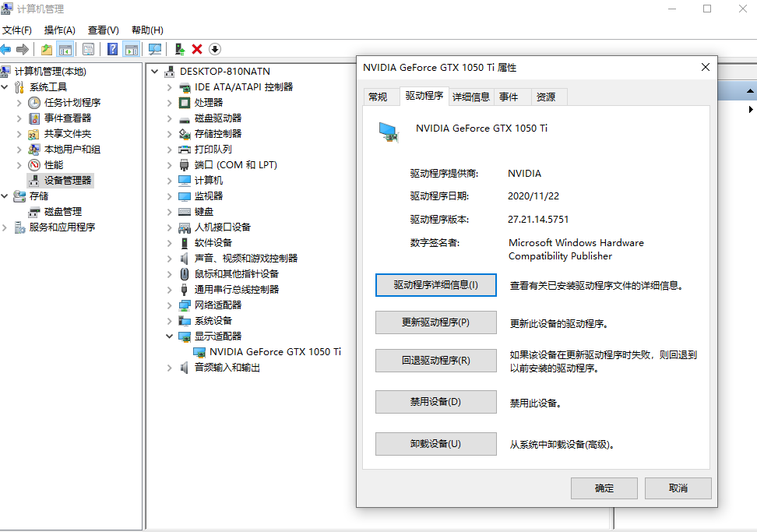The width and height of the screenshot is (757, 532).
Task: Select 性能 in the left tree
Action: pos(54,164)
